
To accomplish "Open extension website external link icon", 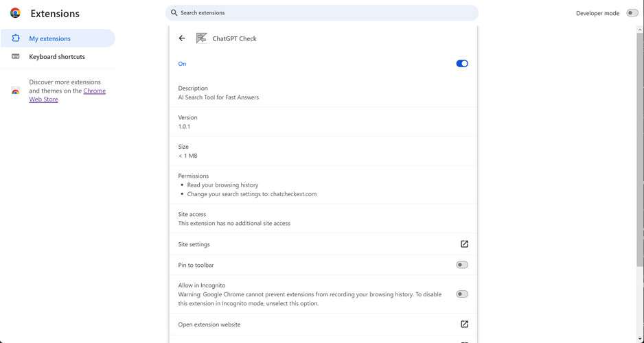I will point(464,324).
